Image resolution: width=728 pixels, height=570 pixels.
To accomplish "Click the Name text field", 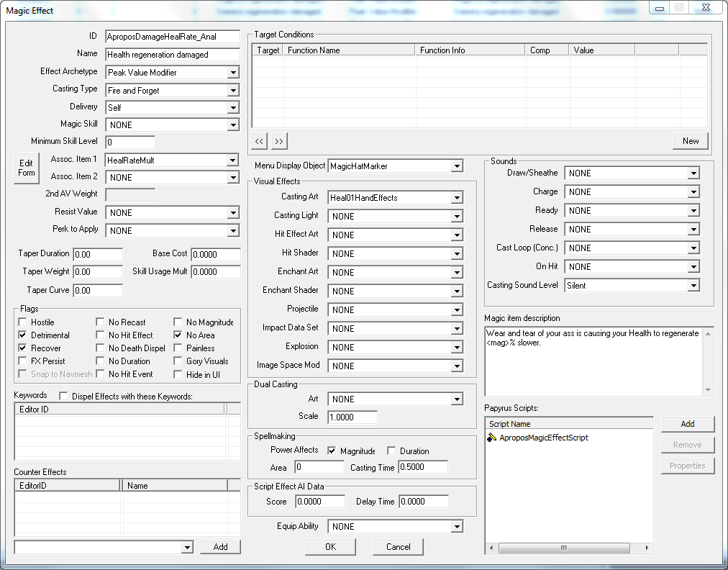I will coord(173,55).
